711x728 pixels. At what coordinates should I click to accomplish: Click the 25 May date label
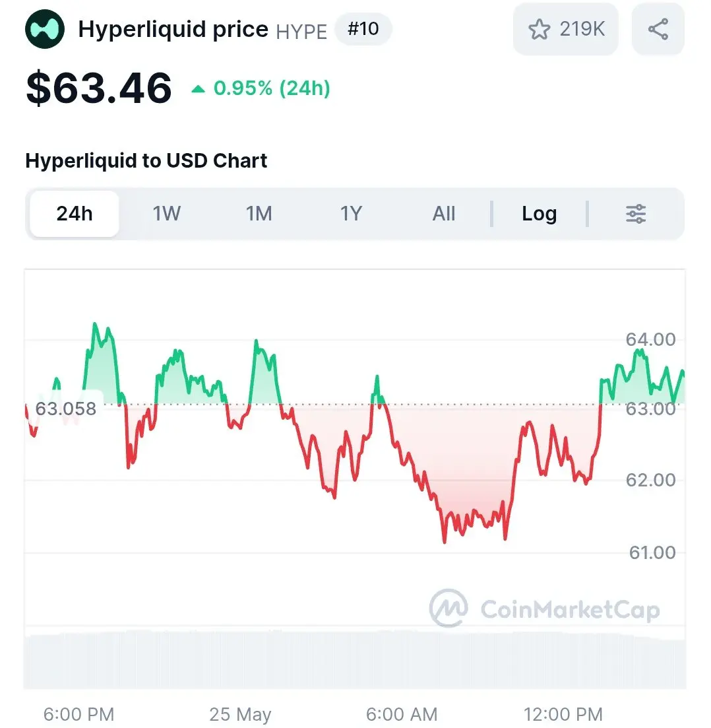pos(240,714)
